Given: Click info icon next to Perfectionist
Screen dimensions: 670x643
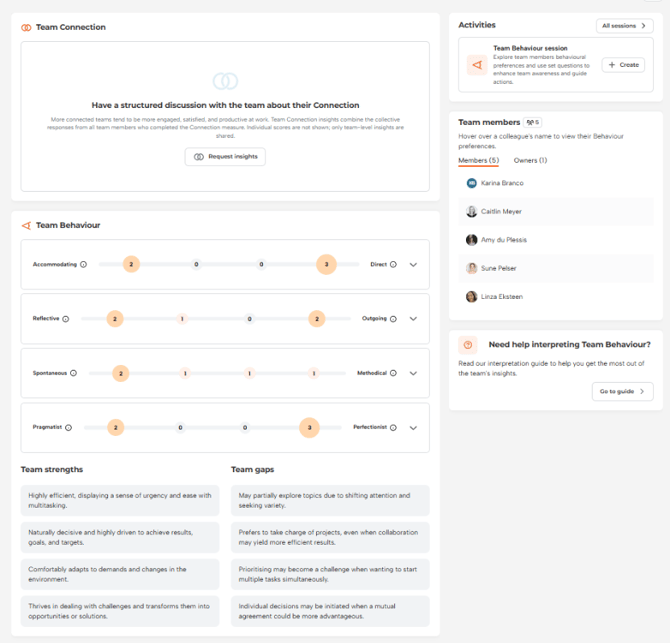Looking at the screenshot, I should 393,427.
